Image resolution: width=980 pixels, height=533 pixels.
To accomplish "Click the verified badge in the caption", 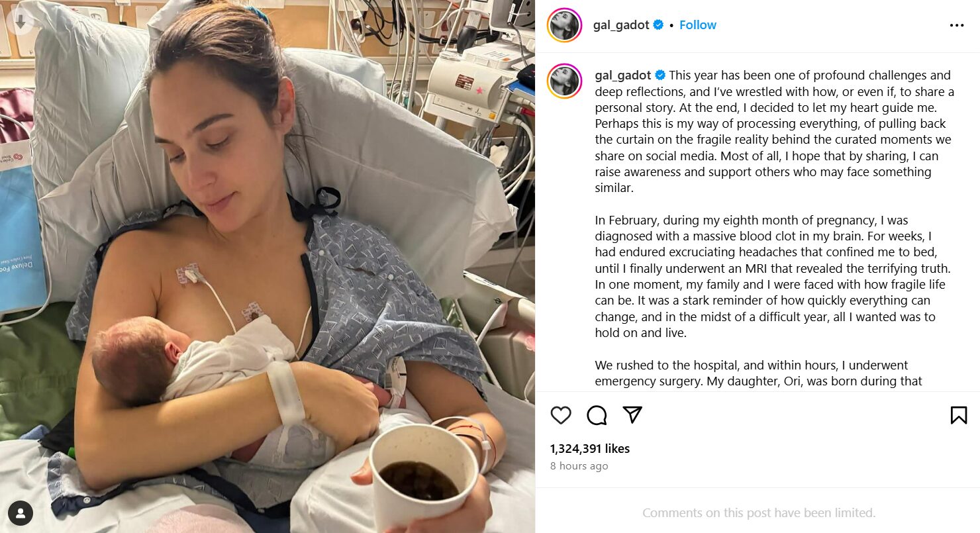I will (x=660, y=75).
